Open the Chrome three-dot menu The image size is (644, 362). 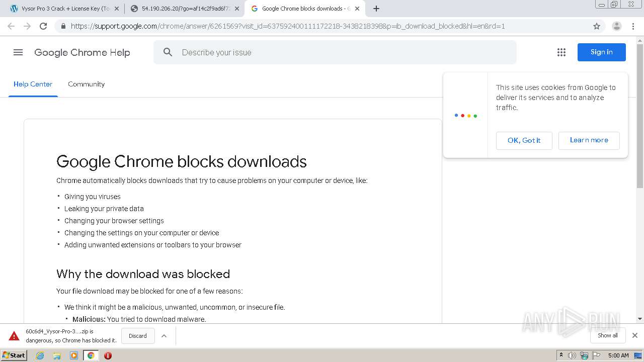[x=633, y=26]
